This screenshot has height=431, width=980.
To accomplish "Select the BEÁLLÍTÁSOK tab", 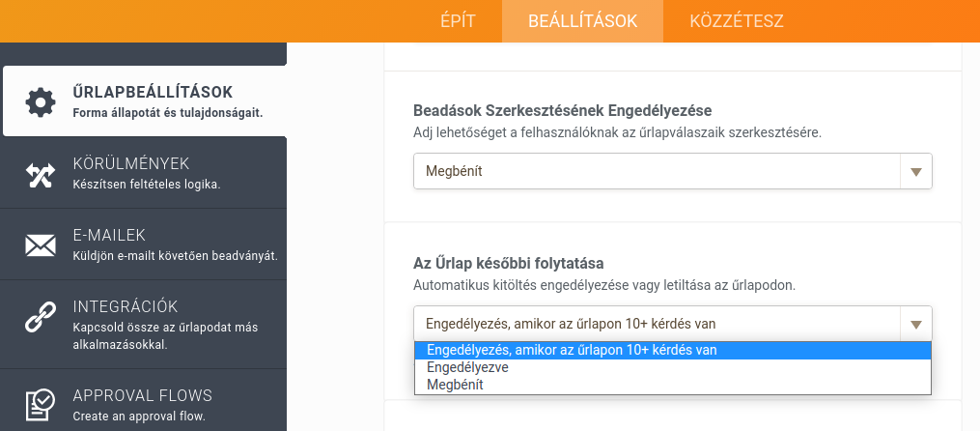I will click(582, 21).
